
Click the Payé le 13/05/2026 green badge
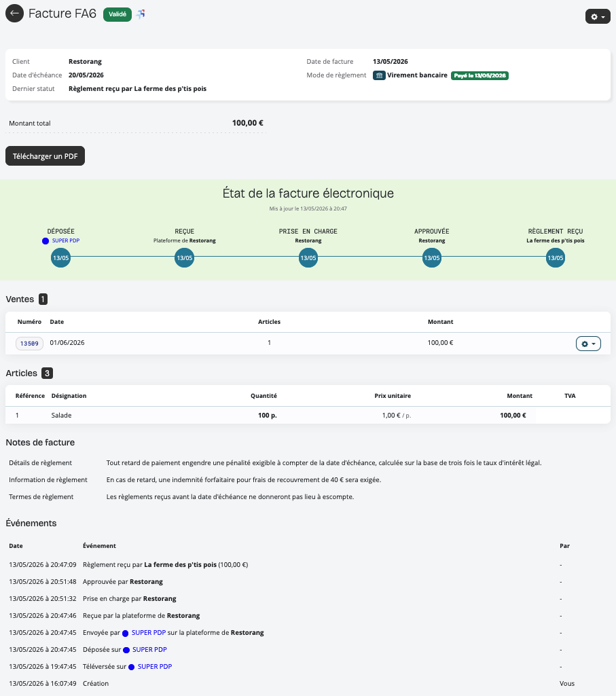point(479,75)
